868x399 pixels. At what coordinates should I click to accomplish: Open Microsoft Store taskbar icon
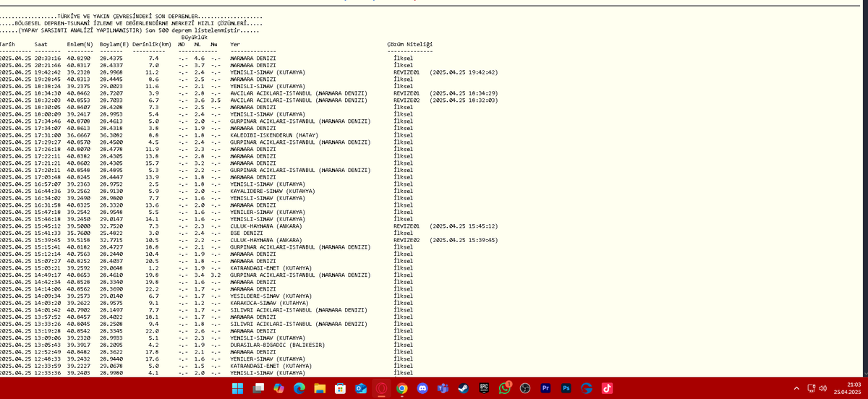point(341,389)
